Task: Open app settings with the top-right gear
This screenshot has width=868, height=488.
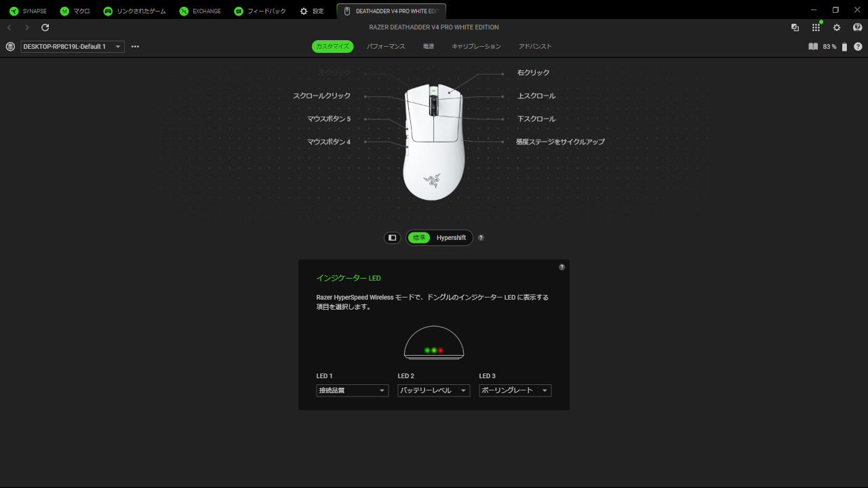Action: (837, 27)
